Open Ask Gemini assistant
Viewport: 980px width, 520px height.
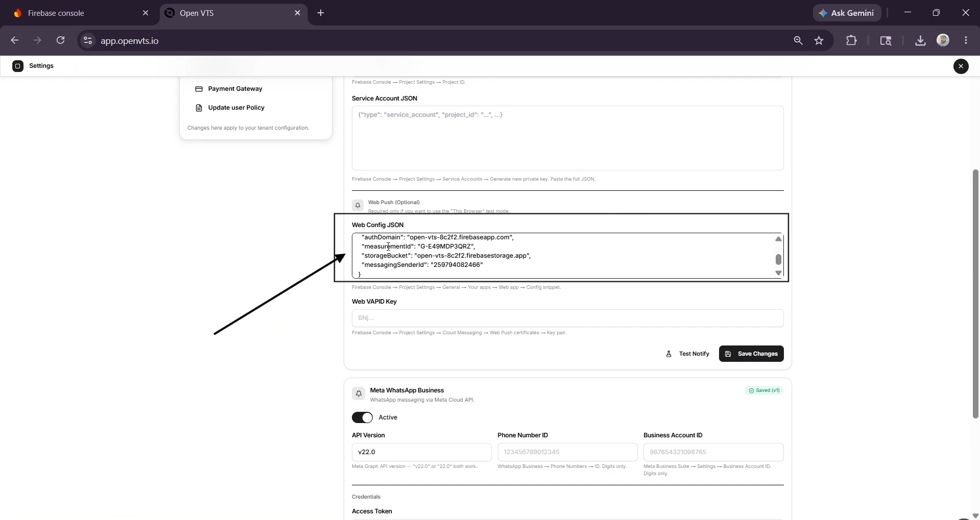(847, 13)
